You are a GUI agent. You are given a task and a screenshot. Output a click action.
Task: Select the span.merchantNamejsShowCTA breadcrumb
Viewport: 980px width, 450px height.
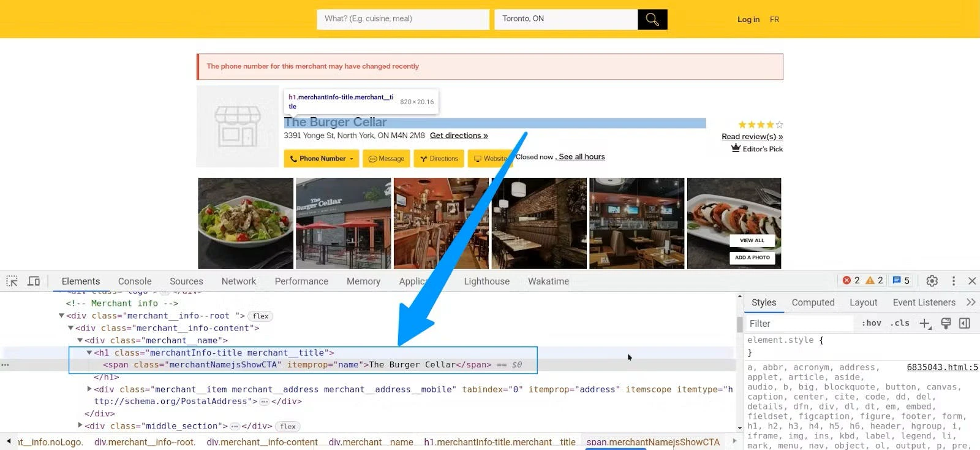pyautogui.click(x=653, y=442)
